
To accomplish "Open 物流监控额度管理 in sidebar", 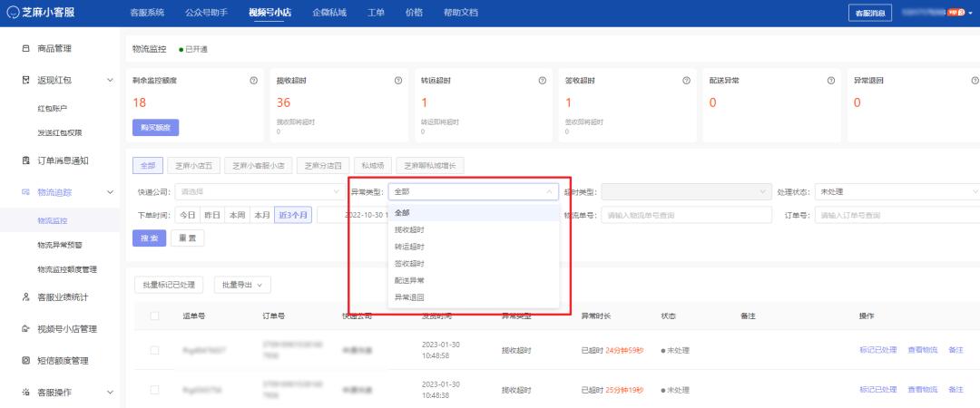I will pos(67,269).
